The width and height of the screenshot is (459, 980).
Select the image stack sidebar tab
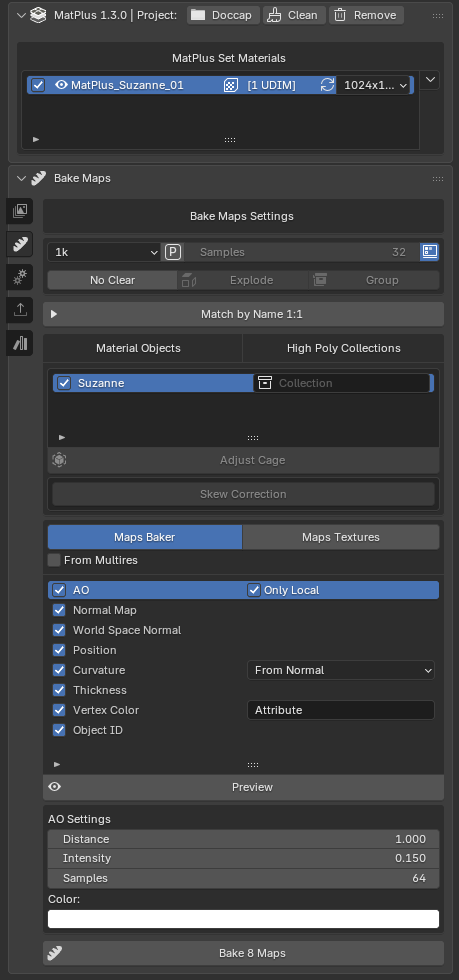[19, 211]
